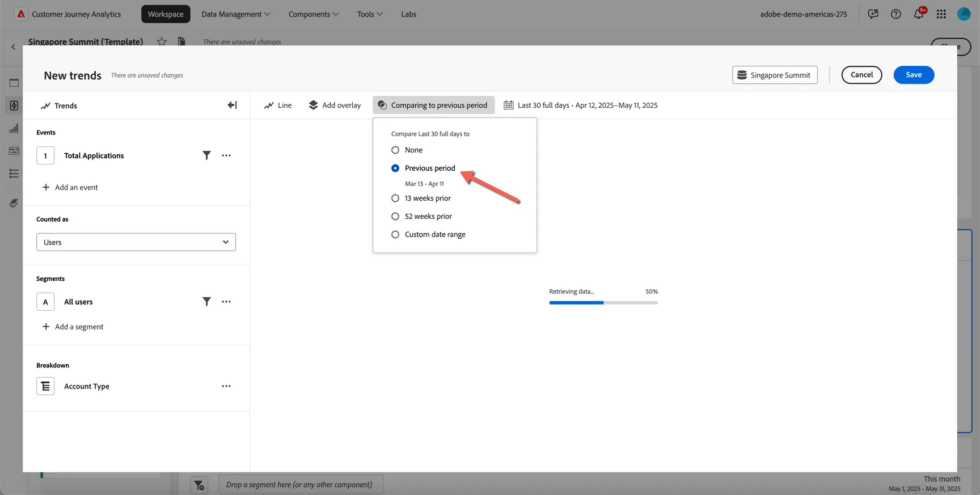Click Add overlay in the toolbar
Image resolution: width=980 pixels, height=495 pixels.
pyautogui.click(x=335, y=105)
